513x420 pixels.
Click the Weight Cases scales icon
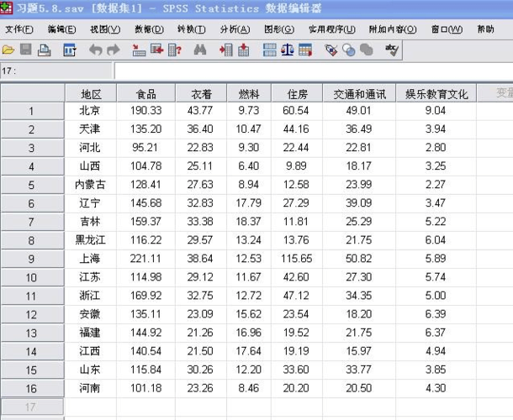pyautogui.click(x=288, y=50)
